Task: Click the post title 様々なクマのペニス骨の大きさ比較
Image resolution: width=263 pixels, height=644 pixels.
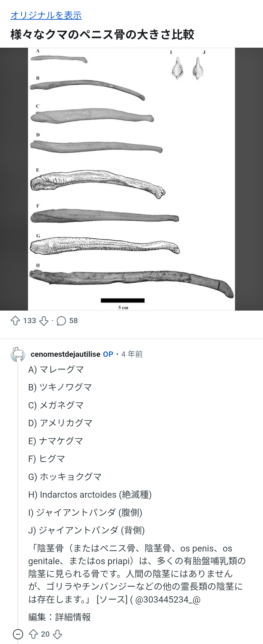Action: [x=102, y=34]
